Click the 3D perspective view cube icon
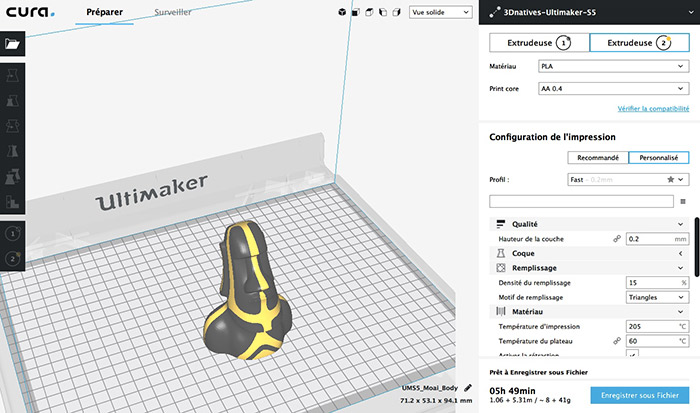 click(341, 13)
